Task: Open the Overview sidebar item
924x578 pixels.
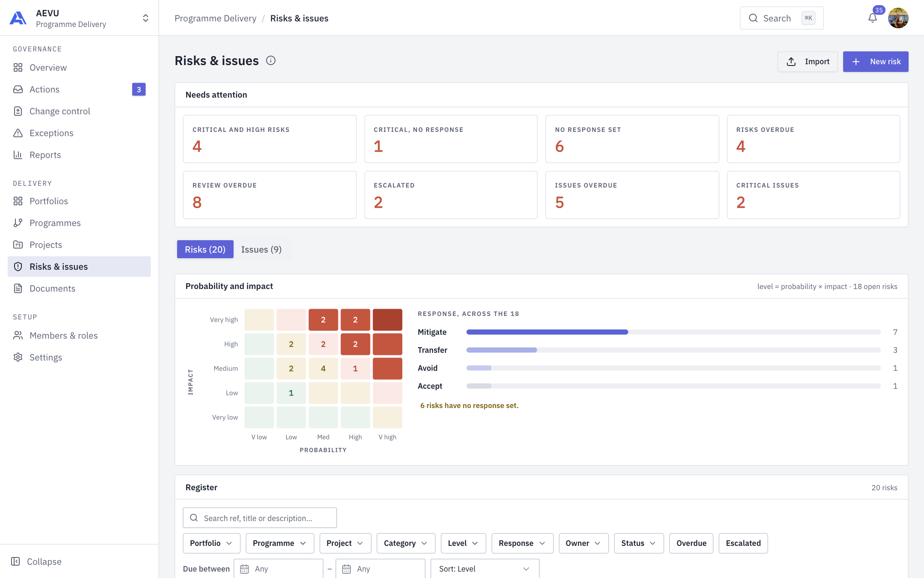Action: [x=79, y=68]
